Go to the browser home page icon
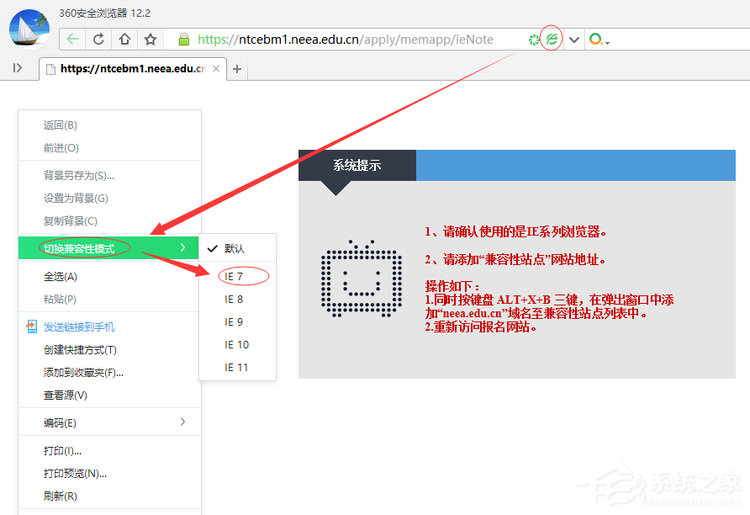 point(125,39)
